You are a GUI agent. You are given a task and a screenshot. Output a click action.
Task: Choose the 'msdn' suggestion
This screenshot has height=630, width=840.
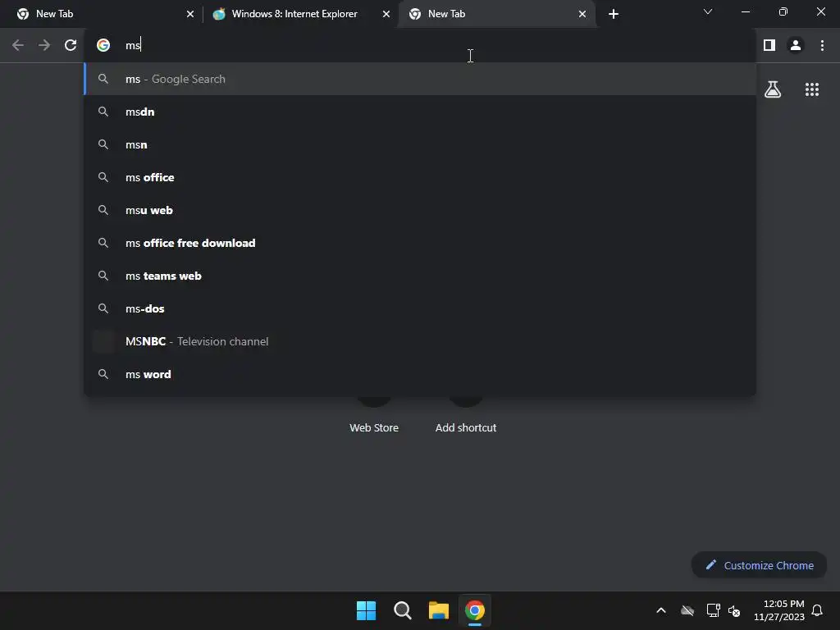[420, 112]
